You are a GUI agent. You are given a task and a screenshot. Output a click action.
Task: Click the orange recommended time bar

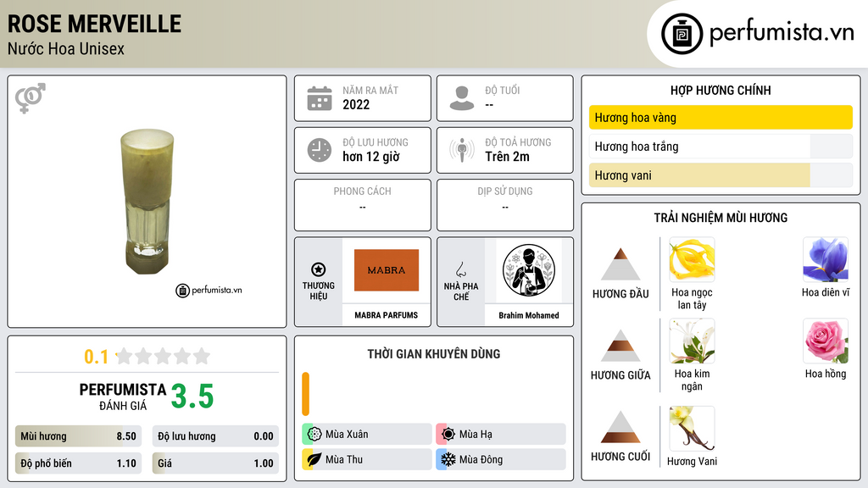tap(305, 394)
